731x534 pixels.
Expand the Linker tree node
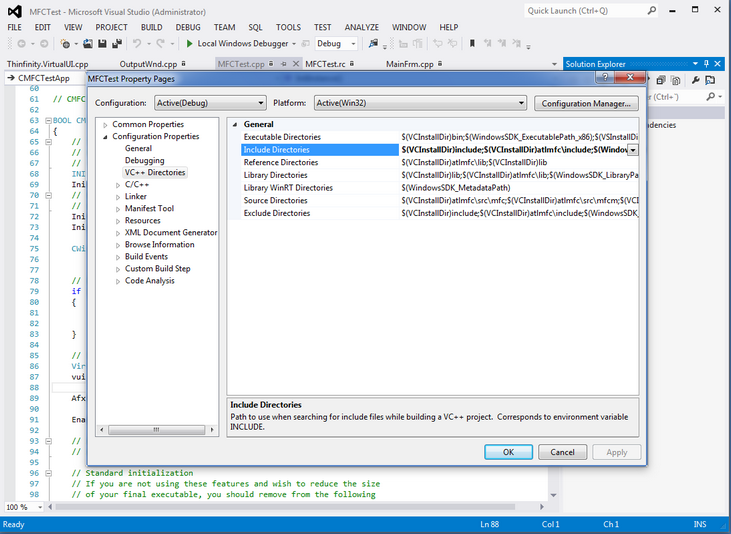pyautogui.click(x=118, y=197)
